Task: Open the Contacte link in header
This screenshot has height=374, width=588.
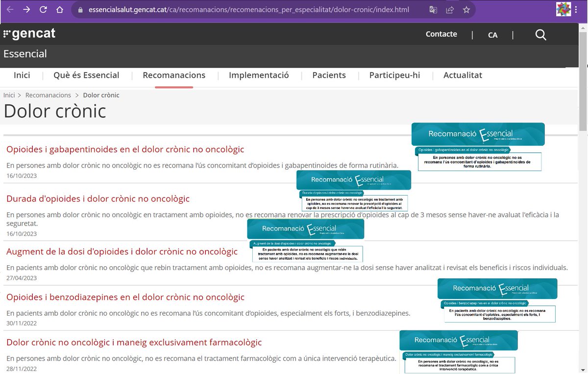Action: [x=441, y=34]
